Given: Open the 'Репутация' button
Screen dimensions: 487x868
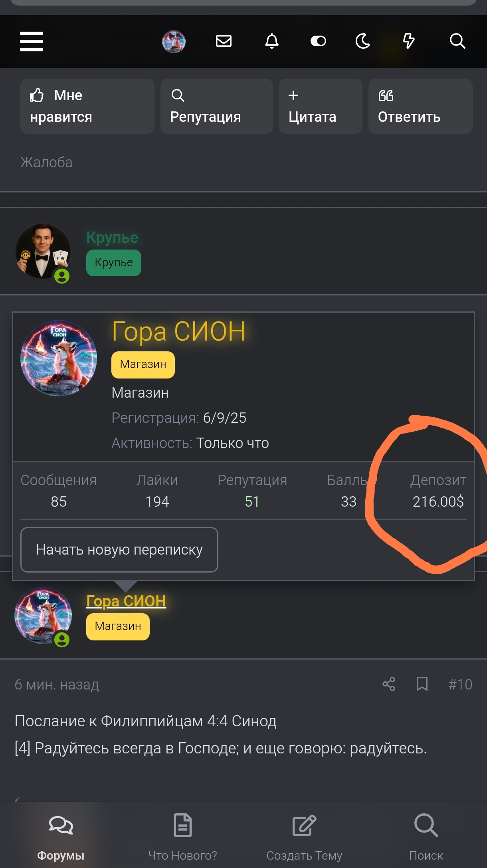Looking at the screenshot, I should 216,106.
